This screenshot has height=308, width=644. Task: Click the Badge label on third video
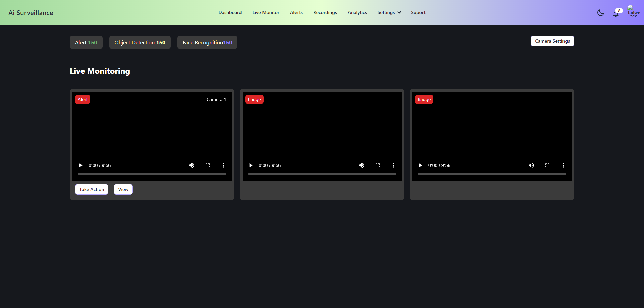[x=424, y=99]
